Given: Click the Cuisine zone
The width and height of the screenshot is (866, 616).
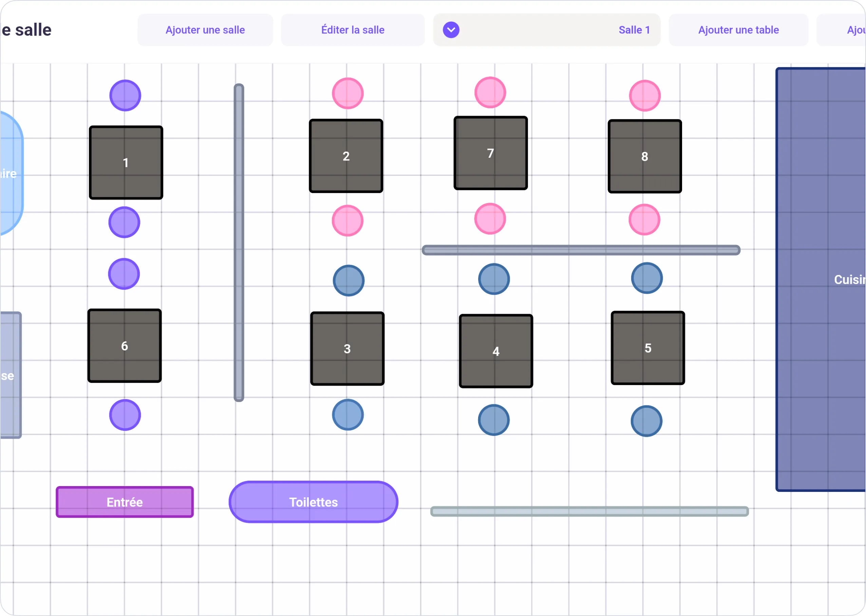Looking at the screenshot, I should pyautogui.click(x=820, y=280).
